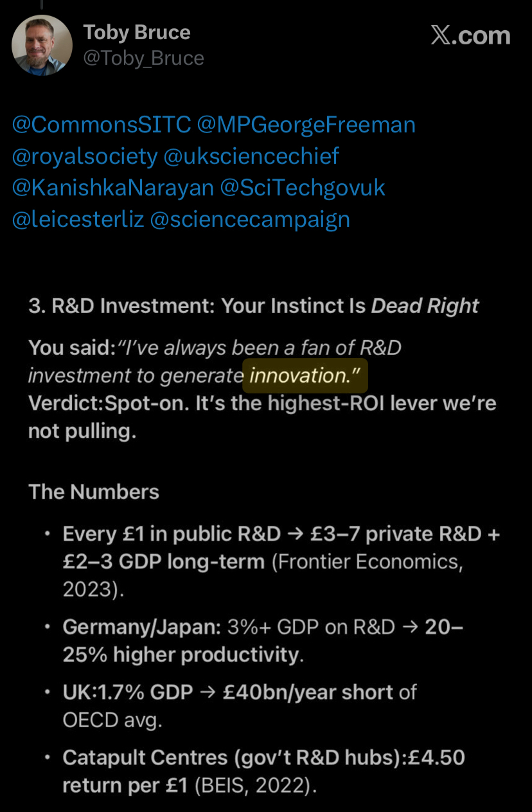Click the X.com logo
532x812 pixels.
(x=470, y=36)
